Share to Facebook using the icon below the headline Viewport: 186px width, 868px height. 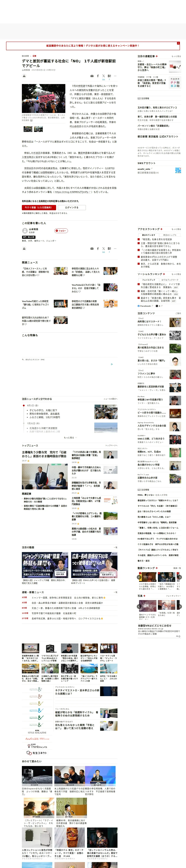pyautogui.click(x=98, y=76)
